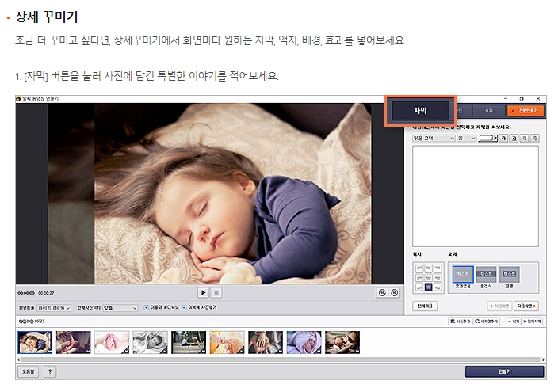
Task: Maximize the video maker window
Action: point(522,98)
